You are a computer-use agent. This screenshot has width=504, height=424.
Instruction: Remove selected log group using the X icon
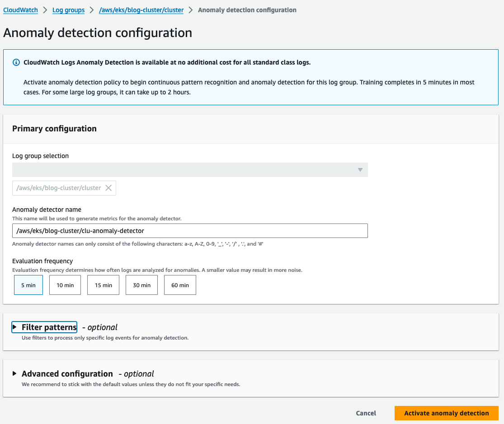(x=108, y=188)
